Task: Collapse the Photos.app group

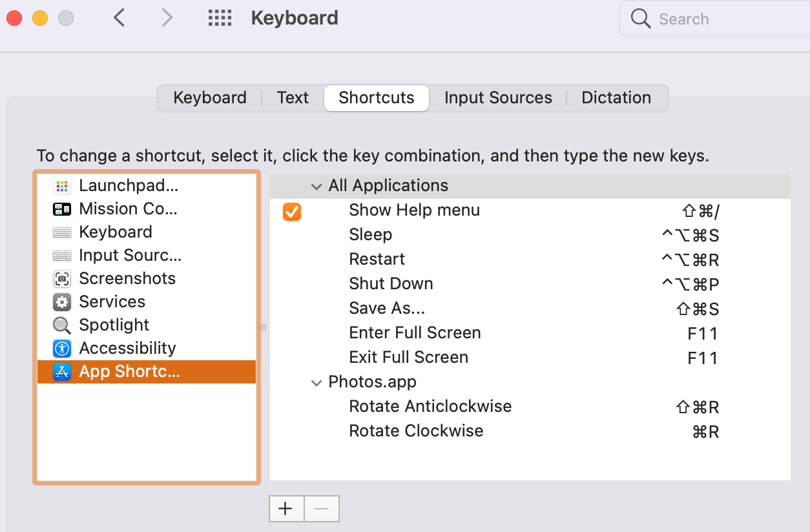Action: 317,383
